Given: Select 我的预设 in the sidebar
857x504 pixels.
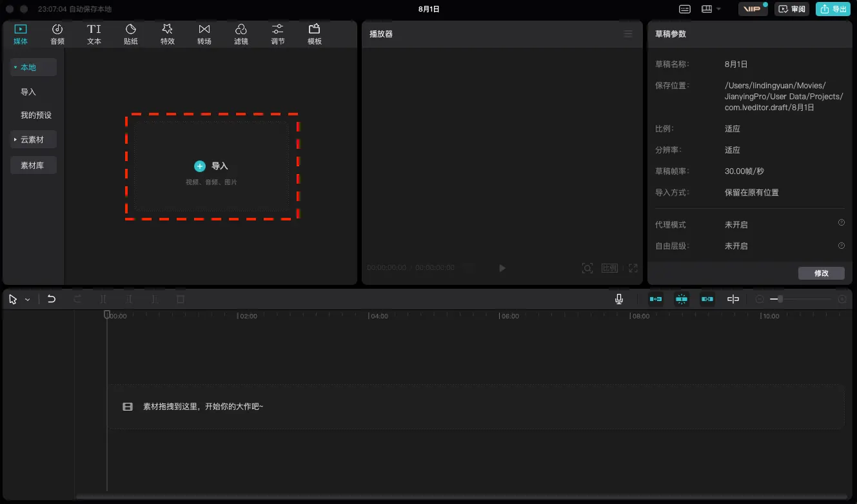Looking at the screenshot, I should (36, 115).
